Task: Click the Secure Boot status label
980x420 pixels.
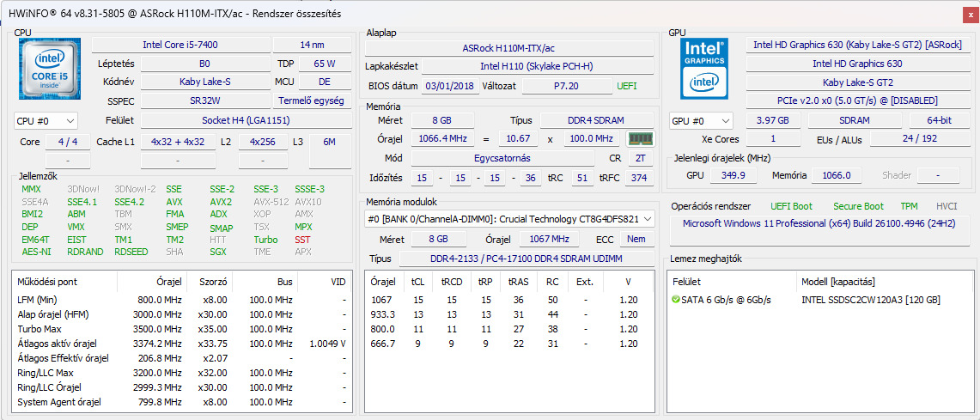Action: pos(858,206)
